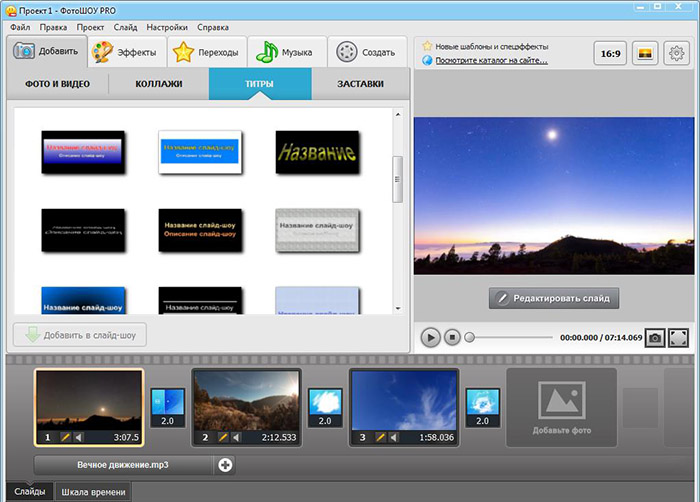
Task: Play the slideshow preview
Action: [430, 338]
